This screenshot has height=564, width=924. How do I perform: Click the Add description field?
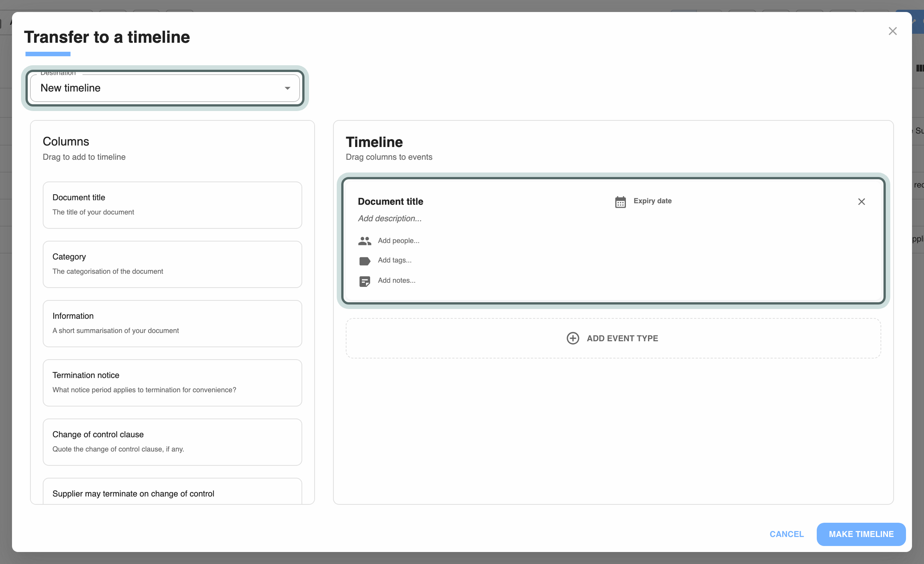390,219
